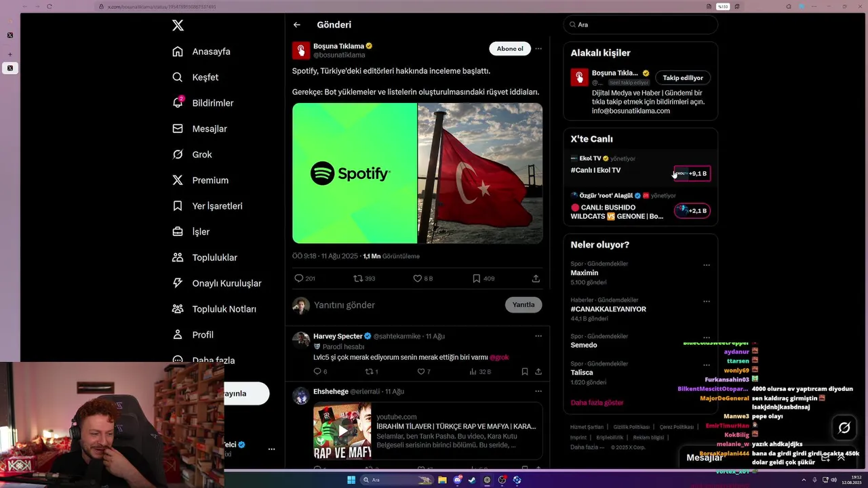Open Steam from the taskbar

(x=472, y=480)
